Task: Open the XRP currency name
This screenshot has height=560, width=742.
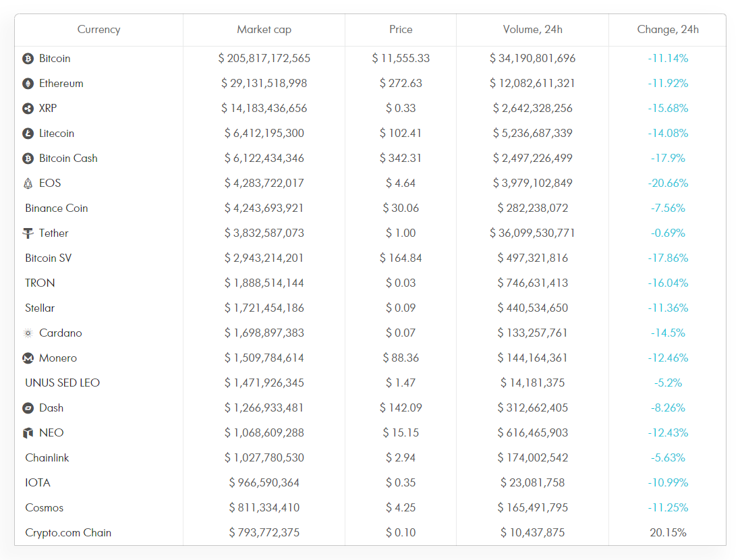Action: [48, 109]
